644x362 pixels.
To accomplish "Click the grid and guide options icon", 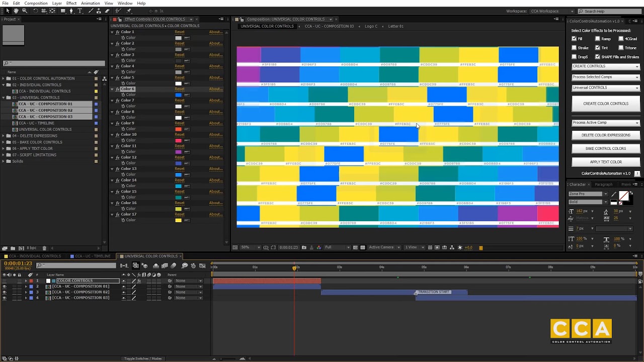I will [x=266, y=247].
